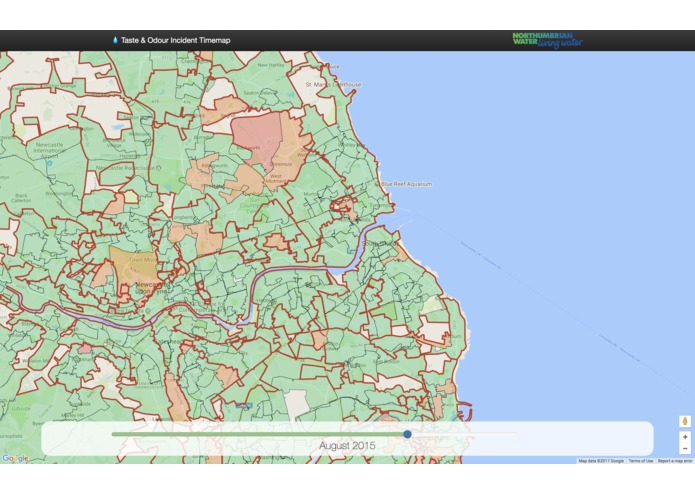Click the Map data ©2017 Google text
Image resolution: width=695 pixels, height=494 pixels.
(x=601, y=461)
